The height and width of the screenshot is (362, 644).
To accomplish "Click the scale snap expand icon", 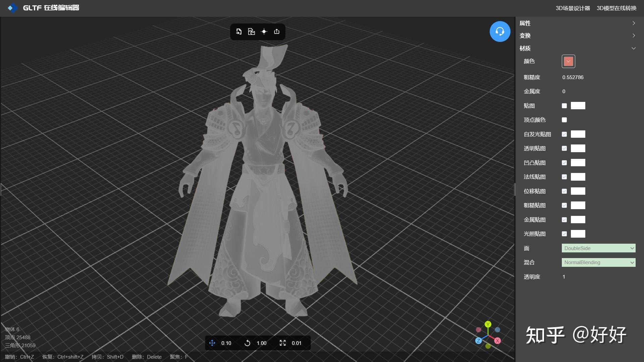I will click(x=283, y=343).
